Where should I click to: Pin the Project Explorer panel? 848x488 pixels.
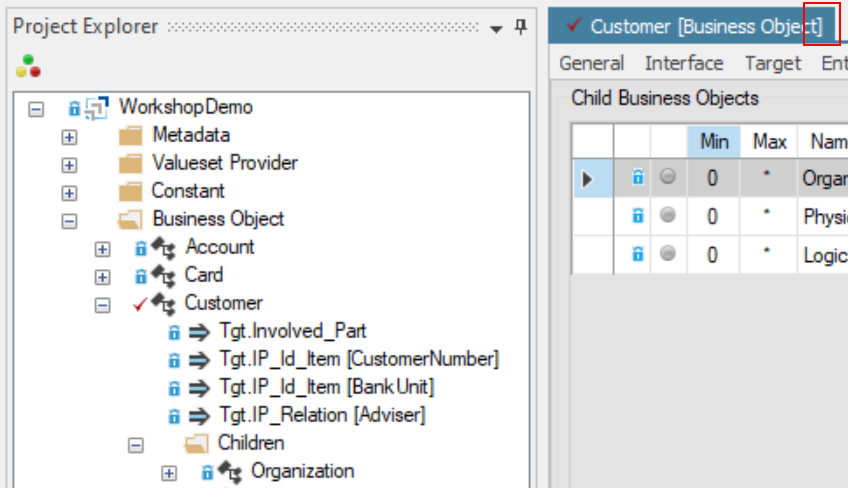(521, 28)
